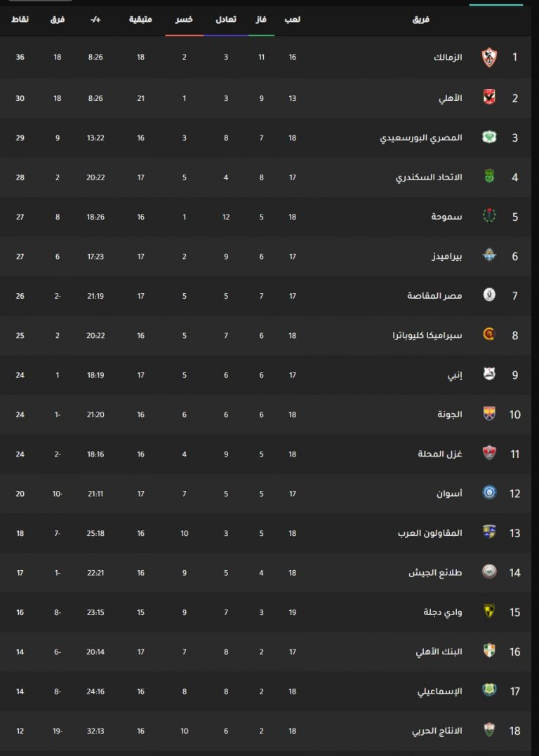539x756 pixels.
Task: Click Al Ittihad Alexandria green crest
Action: tap(489, 177)
